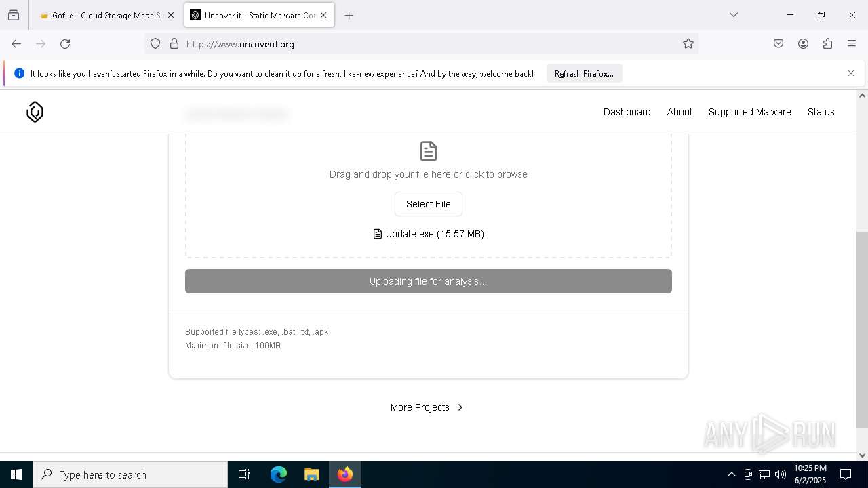The width and height of the screenshot is (868, 488).
Task: Show hidden system tray icons
Action: coord(731,474)
